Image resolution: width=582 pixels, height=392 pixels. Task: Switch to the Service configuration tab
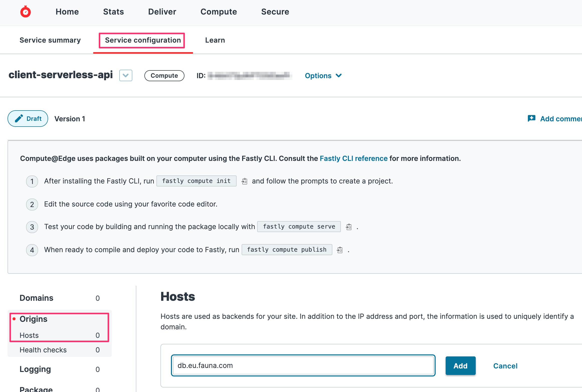pos(143,40)
